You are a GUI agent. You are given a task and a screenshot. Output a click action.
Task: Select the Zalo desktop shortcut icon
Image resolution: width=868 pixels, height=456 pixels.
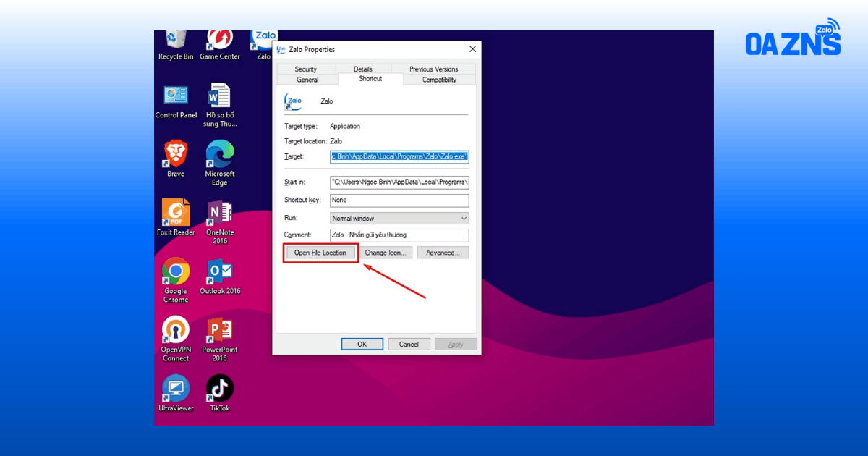263,45
